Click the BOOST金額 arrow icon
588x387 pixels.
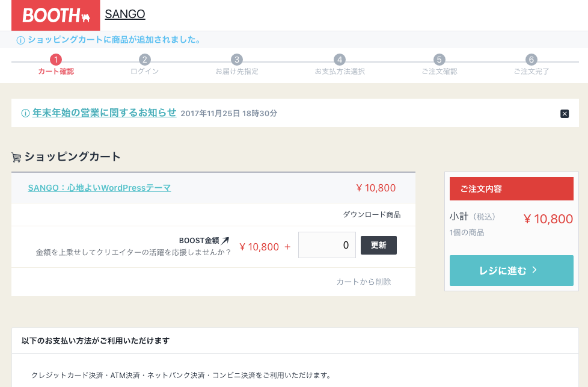(x=225, y=241)
